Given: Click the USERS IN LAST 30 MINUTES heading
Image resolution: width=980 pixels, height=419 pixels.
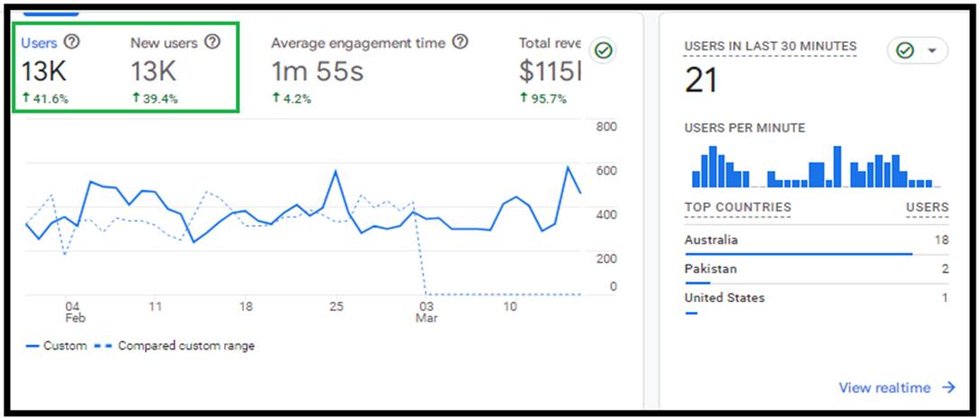Looking at the screenshot, I should pyautogui.click(x=770, y=46).
